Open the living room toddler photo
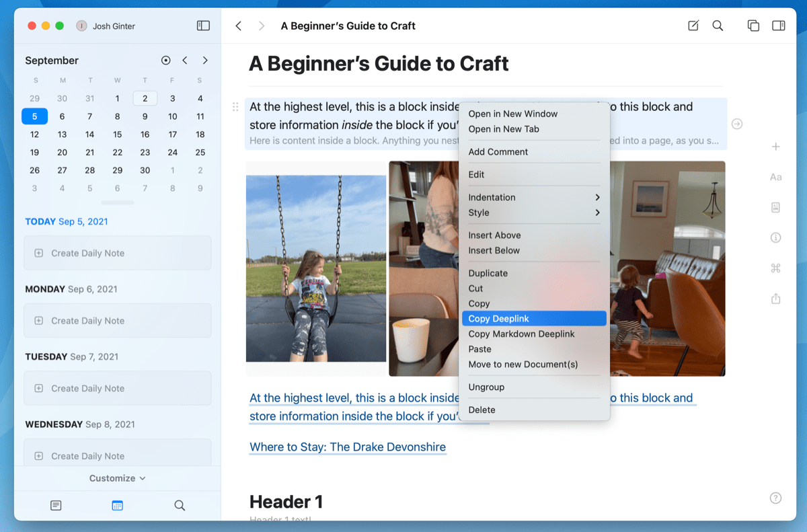The height and width of the screenshot is (532, 807). coord(668,269)
